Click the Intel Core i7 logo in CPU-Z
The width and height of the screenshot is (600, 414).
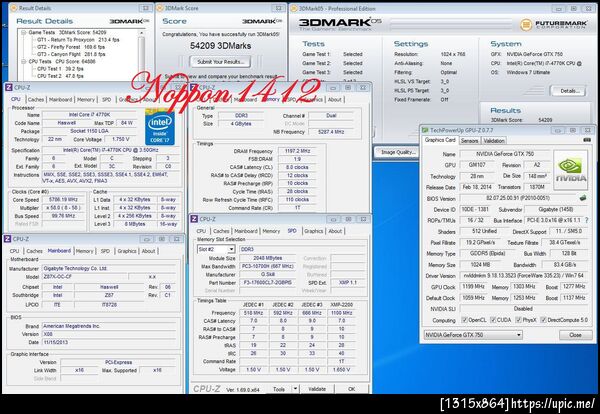pos(160,128)
